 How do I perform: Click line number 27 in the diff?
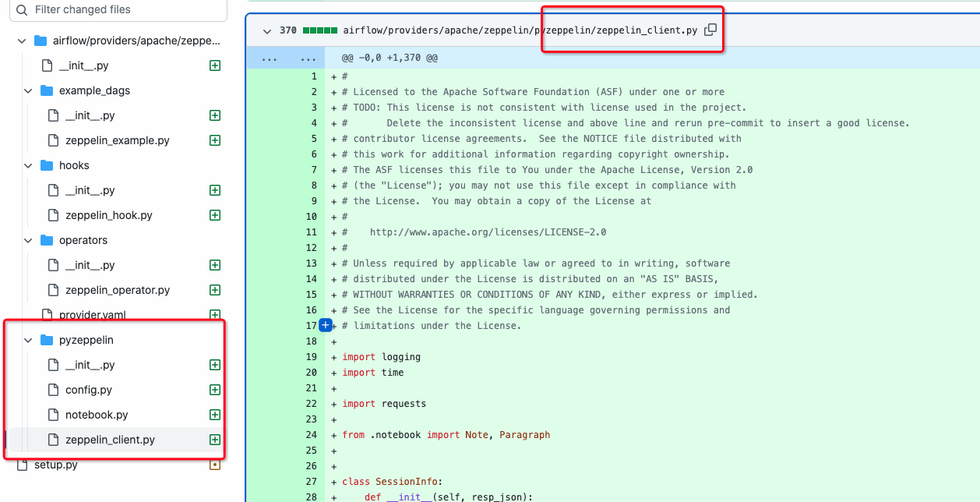pyautogui.click(x=312, y=482)
